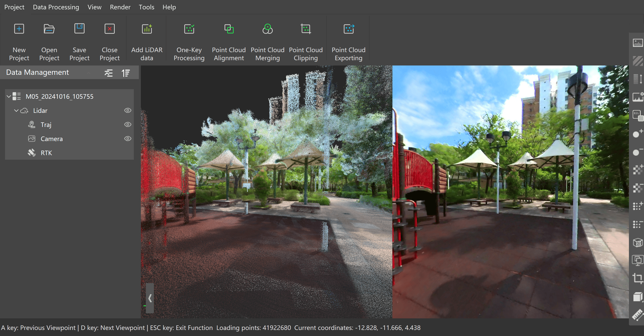This screenshot has width=644, height=336.
Task: Toggle the EDL rendering icon
Action: [x=637, y=115]
